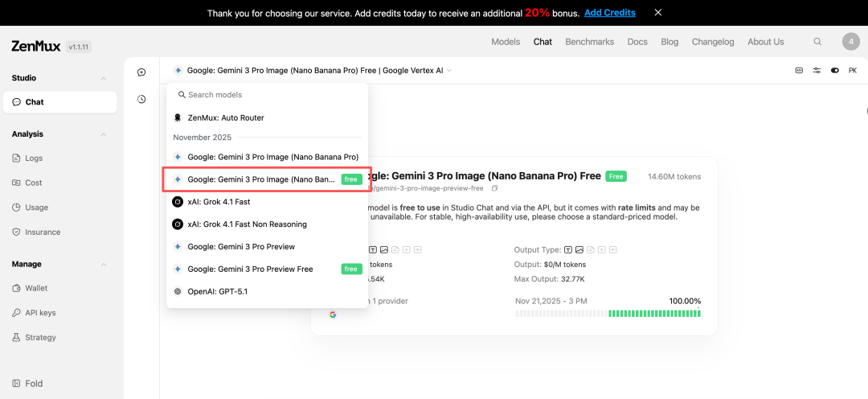The width and height of the screenshot is (868, 399).
Task: Click the 100.00% uptime value
Action: [685, 301]
